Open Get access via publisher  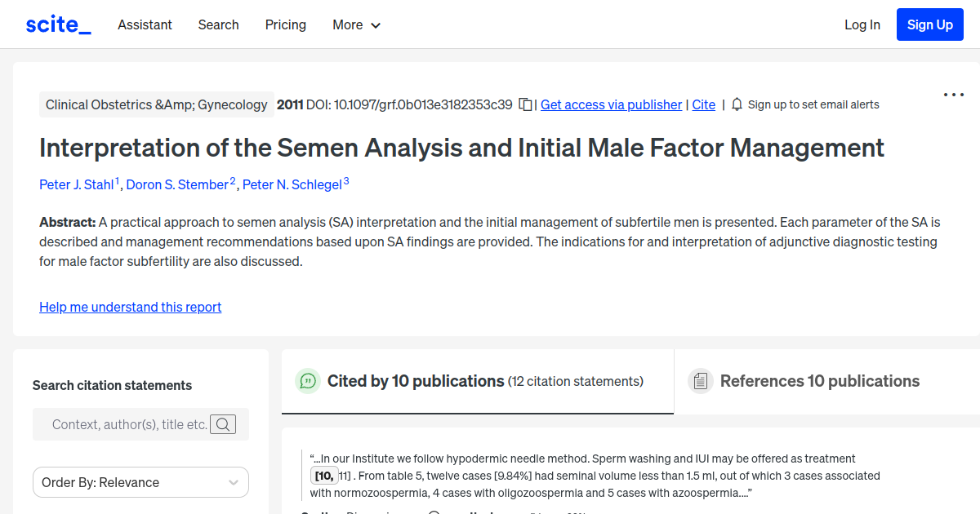pos(611,104)
